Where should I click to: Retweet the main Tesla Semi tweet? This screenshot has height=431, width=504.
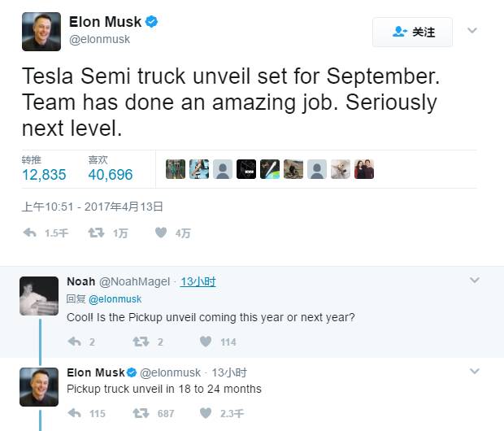pos(96,233)
